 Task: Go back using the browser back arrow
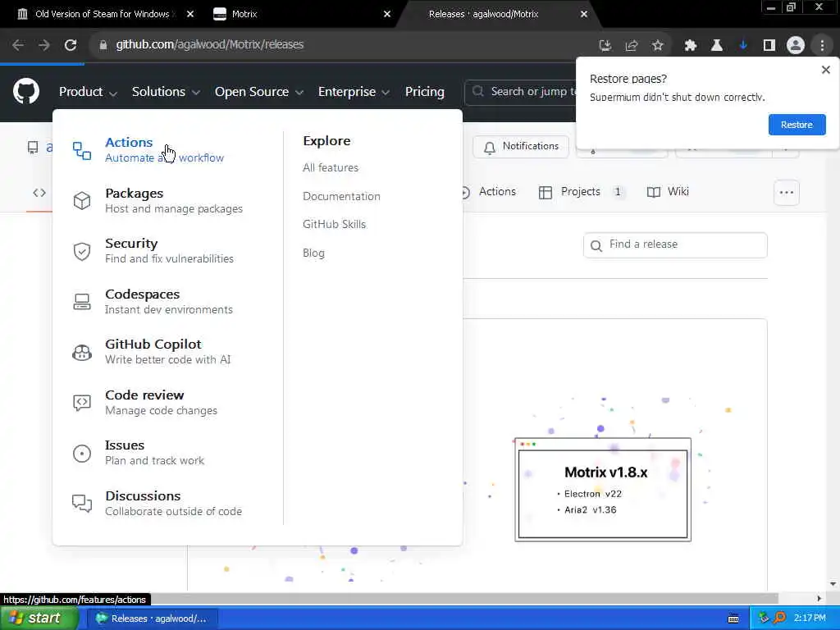(x=18, y=45)
